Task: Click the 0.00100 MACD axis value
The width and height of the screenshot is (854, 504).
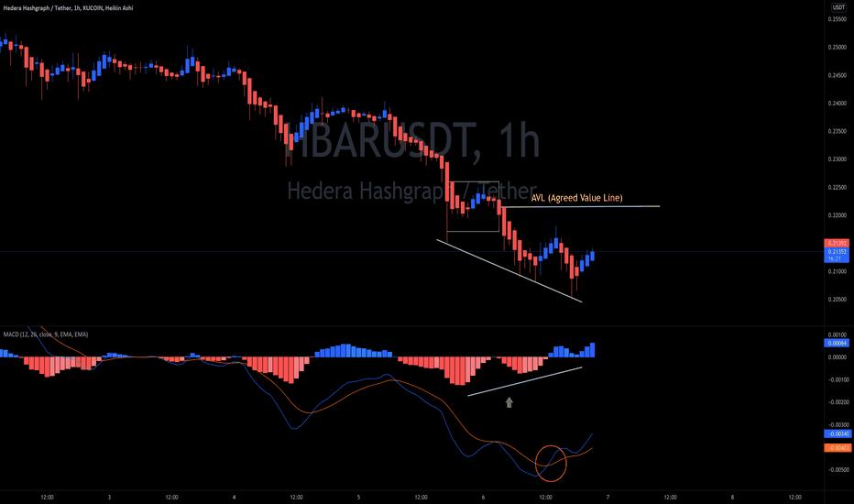Action: (x=838, y=335)
